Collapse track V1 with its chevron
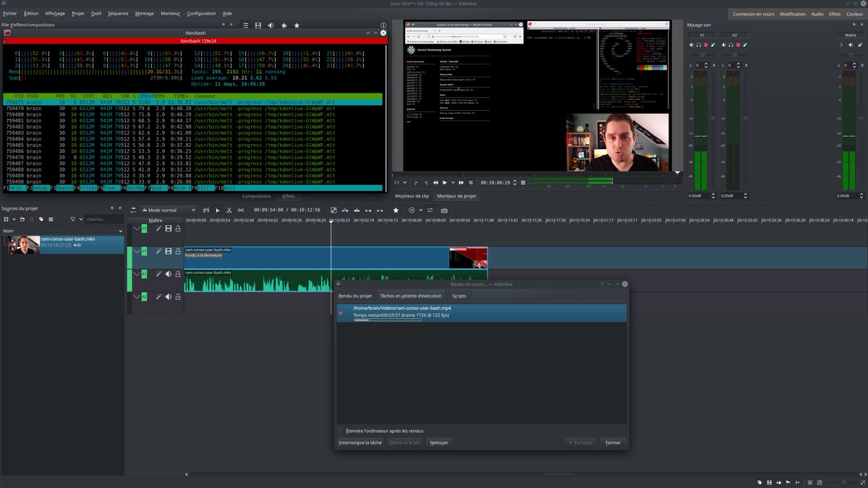This screenshot has height=488, width=868. (137, 251)
